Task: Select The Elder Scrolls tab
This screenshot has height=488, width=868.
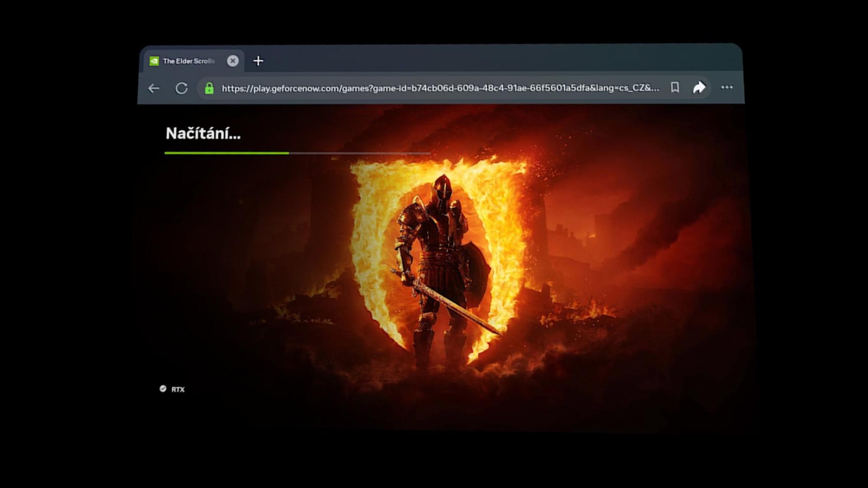Action: pyautogui.click(x=194, y=61)
